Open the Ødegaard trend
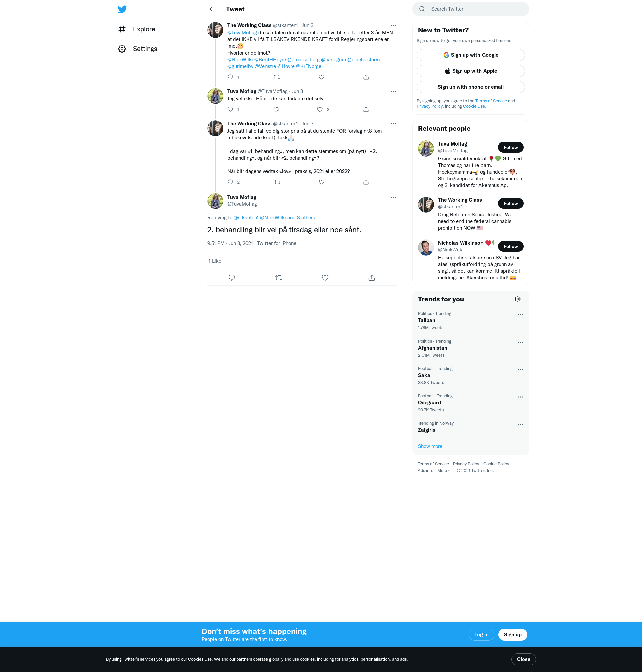The image size is (642, 672). click(x=470, y=403)
